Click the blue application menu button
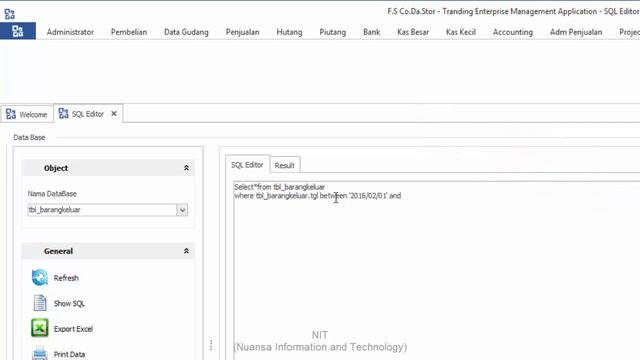The width and height of the screenshot is (640, 360). 18,31
